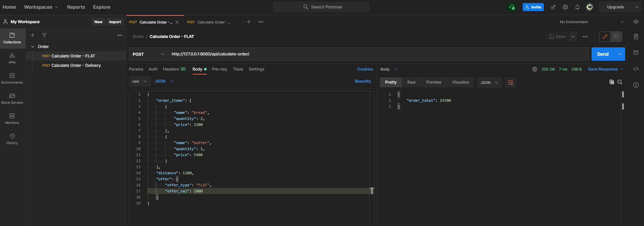644x226 pixels.
Task: Open the user avatar menu
Action: tap(590, 7)
